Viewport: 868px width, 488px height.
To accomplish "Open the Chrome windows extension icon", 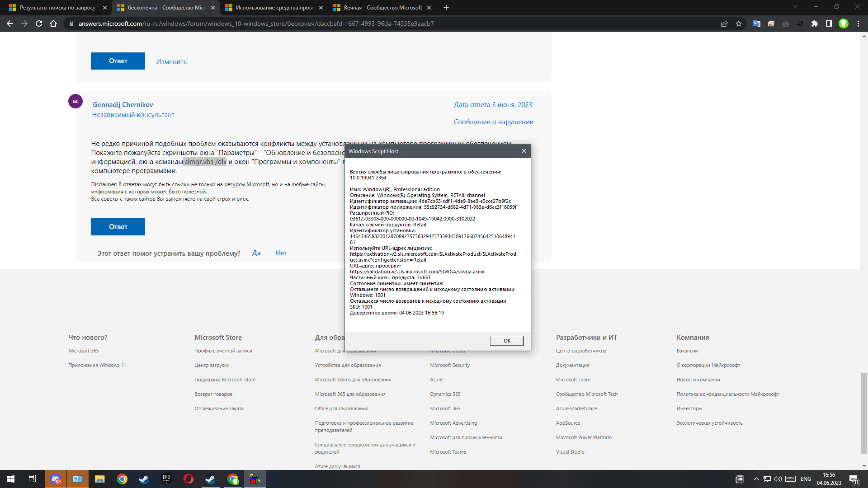I will tap(771, 23).
